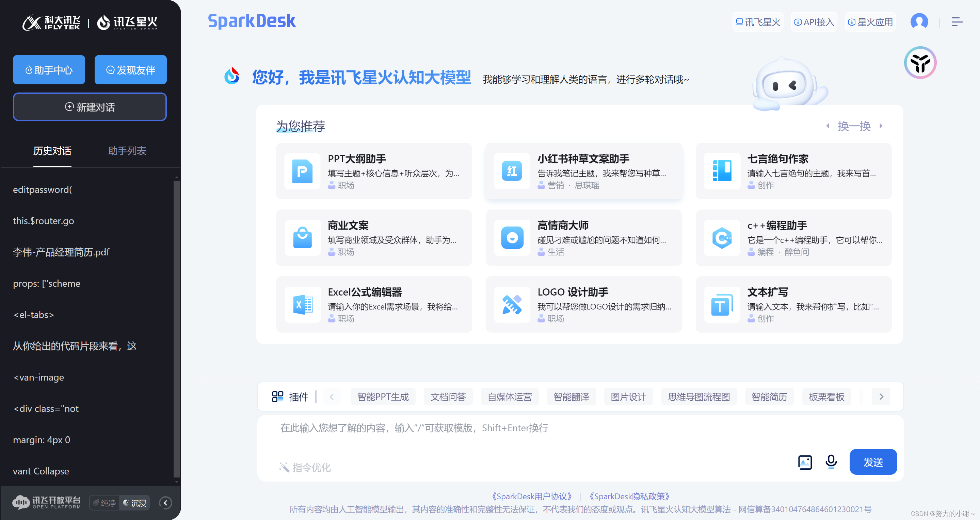Open the user avatar profile icon
This screenshot has width=980, height=520.
pos(919,22)
